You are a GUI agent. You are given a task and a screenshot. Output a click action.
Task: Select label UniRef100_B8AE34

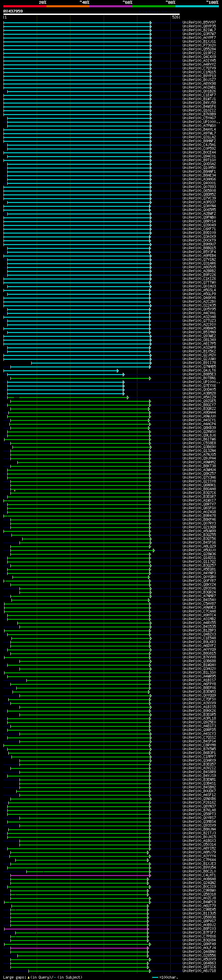pyautogui.click(x=199, y=175)
